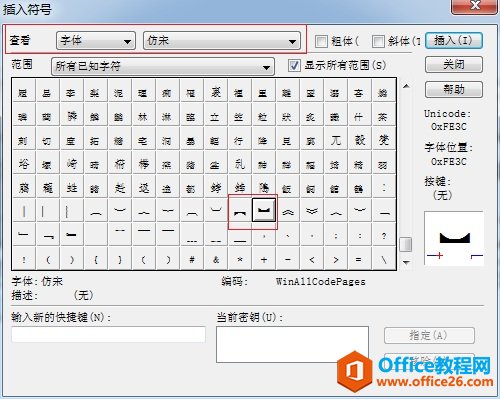The height and width of the screenshot is (399, 500).
Task: Click the 当前密钥(U) list box
Action: point(292,344)
